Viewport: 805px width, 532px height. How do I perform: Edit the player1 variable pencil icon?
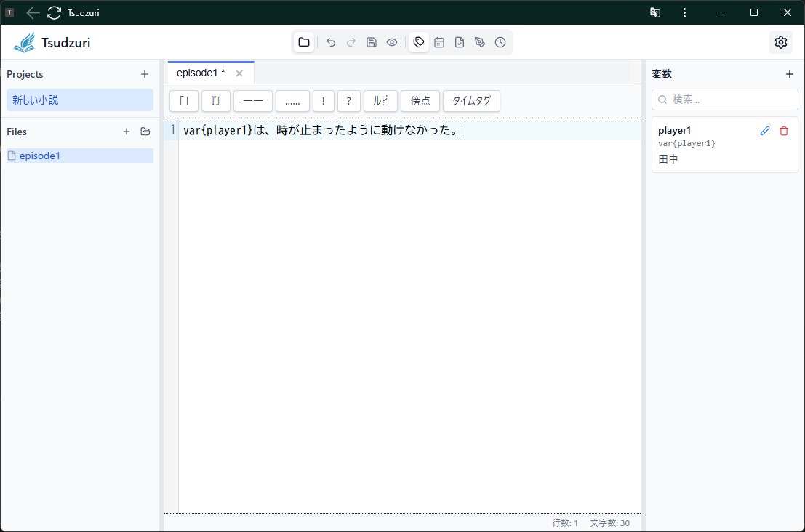click(765, 131)
